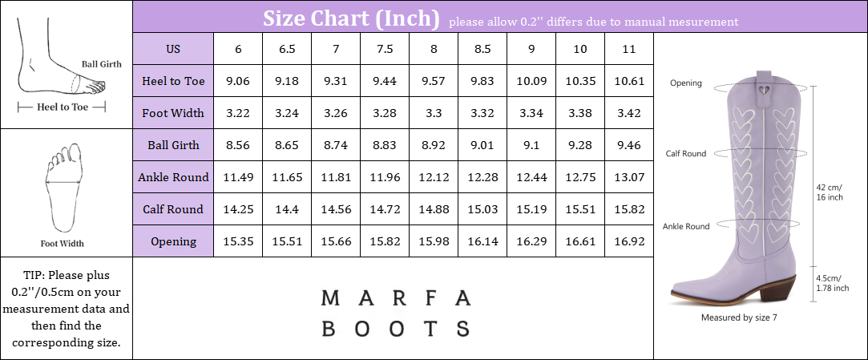This screenshot has height=360, width=868.
Task: Click the Measured by size 7 caption
Action: coord(739,318)
